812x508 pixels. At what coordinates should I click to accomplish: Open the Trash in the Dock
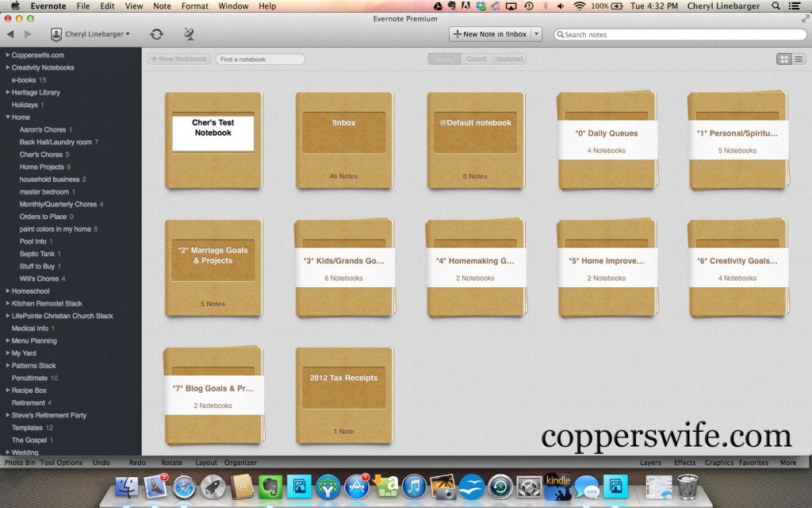click(x=688, y=487)
